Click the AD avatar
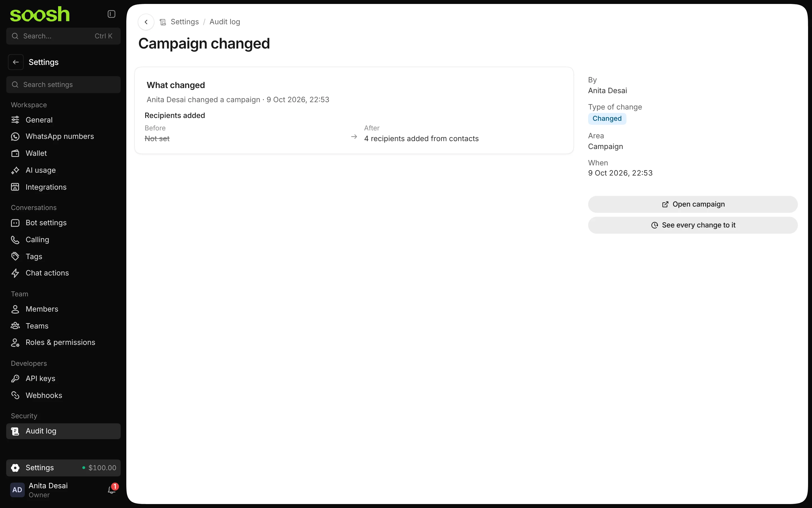812x508 pixels. (x=17, y=490)
